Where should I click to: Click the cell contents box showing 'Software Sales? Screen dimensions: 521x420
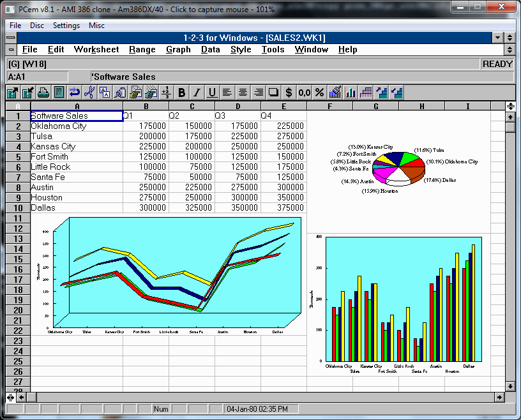tap(302, 77)
